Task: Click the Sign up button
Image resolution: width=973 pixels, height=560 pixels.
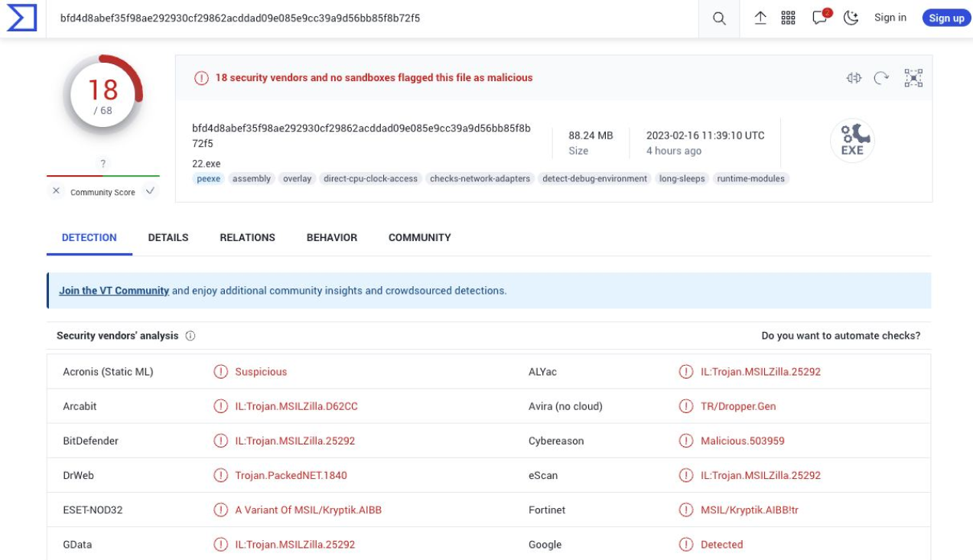Action: click(946, 18)
